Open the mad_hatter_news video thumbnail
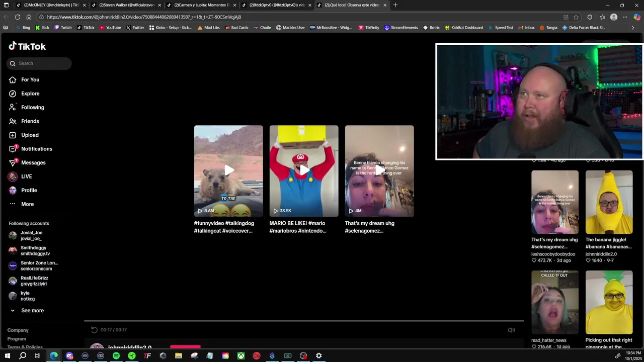Viewport: 644px width, 362px height. pyautogui.click(x=554, y=302)
